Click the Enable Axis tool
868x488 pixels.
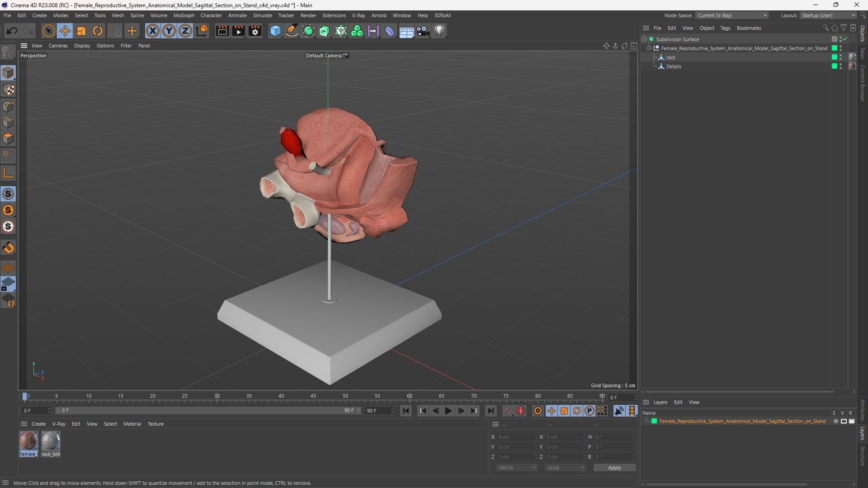[x=8, y=173]
